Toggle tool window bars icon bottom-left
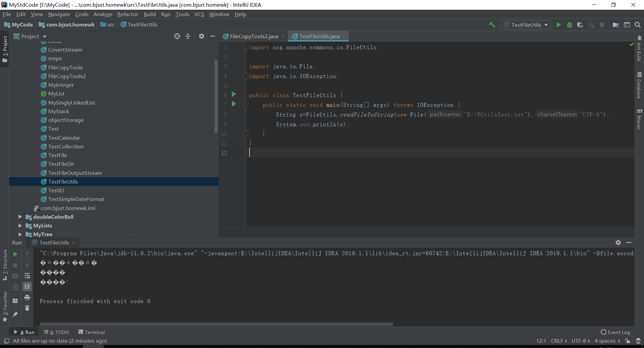 point(6,341)
